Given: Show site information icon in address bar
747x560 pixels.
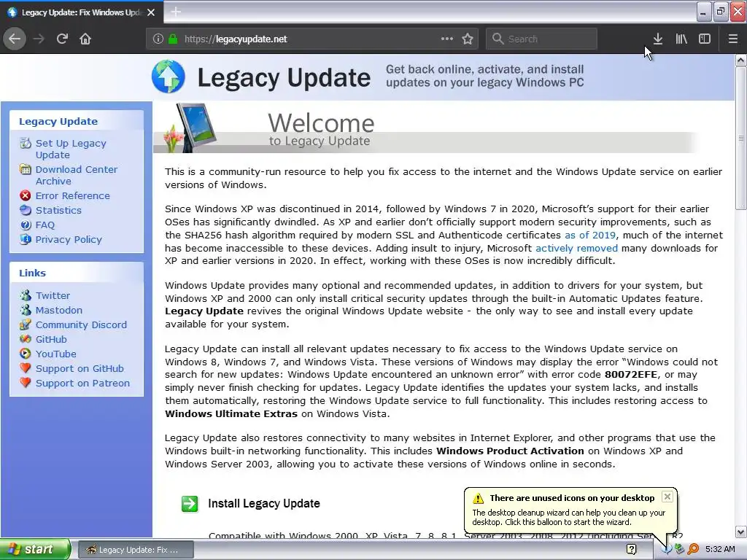Looking at the screenshot, I should click(158, 39).
